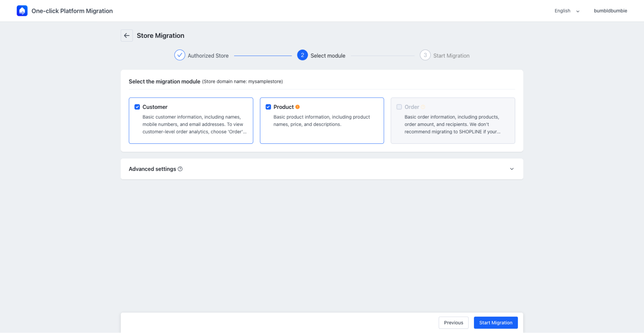
Task: Open the bumbldbumbie account menu
Action: tap(610, 11)
